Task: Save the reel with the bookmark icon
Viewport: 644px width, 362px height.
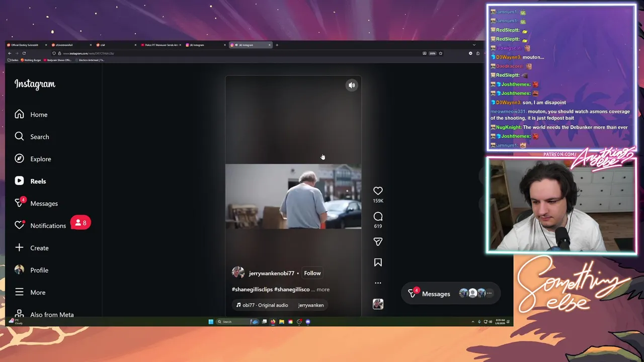Action: pos(378,262)
